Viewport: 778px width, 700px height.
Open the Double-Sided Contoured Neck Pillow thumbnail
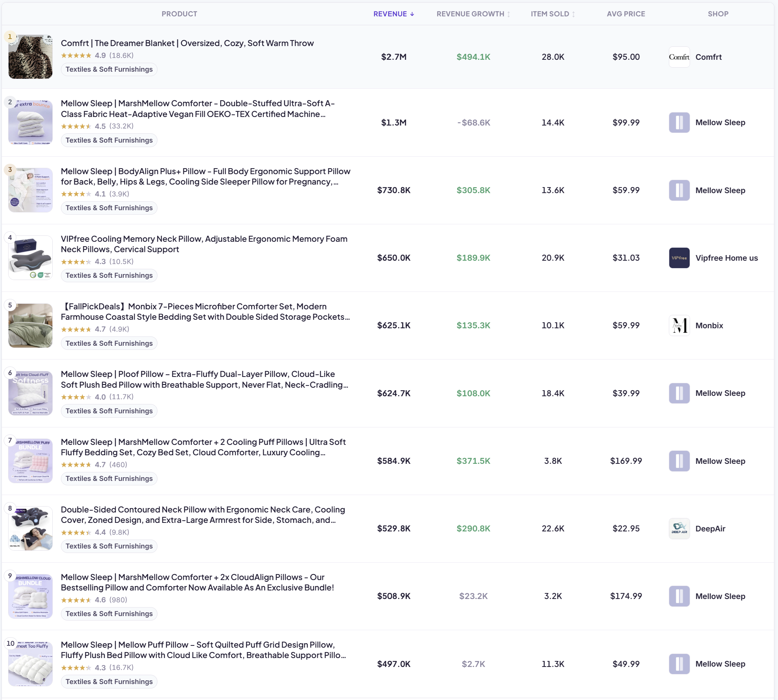pyautogui.click(x=30, y=528)
